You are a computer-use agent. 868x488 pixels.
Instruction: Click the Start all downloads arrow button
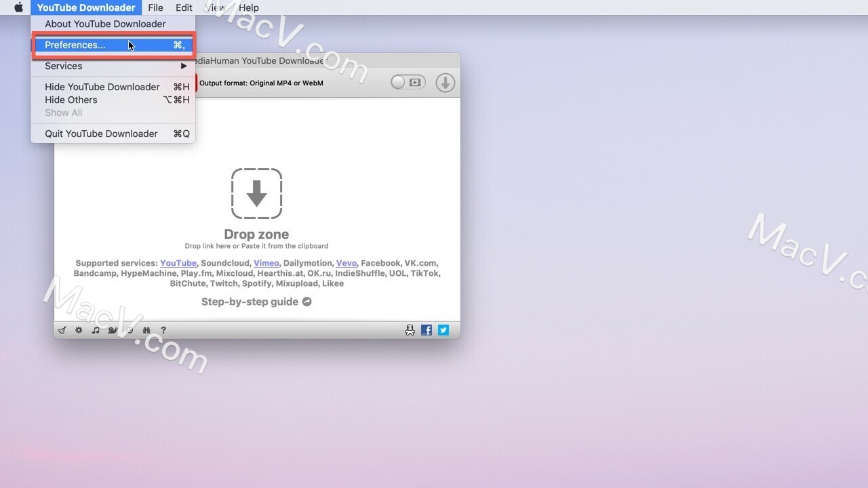click(445, 83)
